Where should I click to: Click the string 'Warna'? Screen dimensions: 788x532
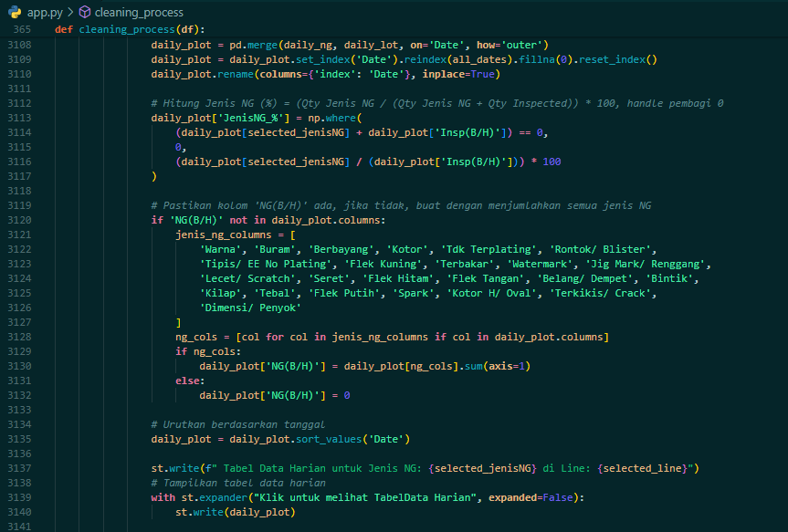(220, 249)
